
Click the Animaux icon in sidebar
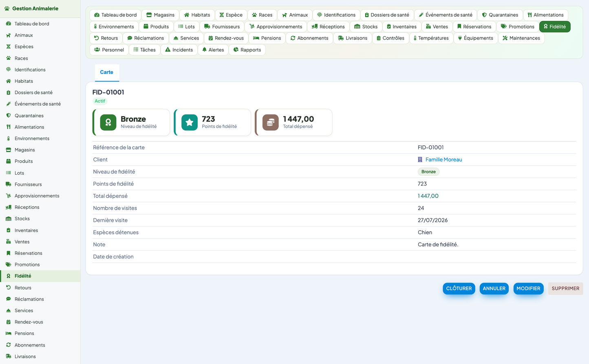[x=9, y=35]
